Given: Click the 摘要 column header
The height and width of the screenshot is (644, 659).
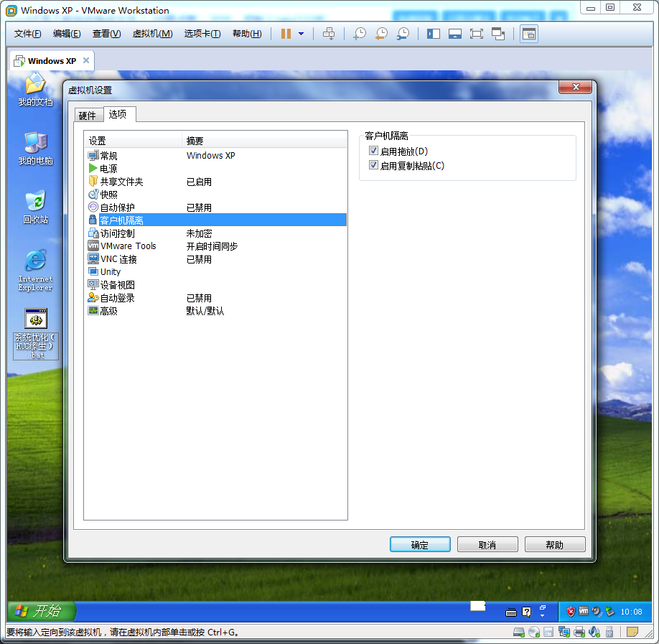Looking at the screenshot, I should [x=265, y=141].
